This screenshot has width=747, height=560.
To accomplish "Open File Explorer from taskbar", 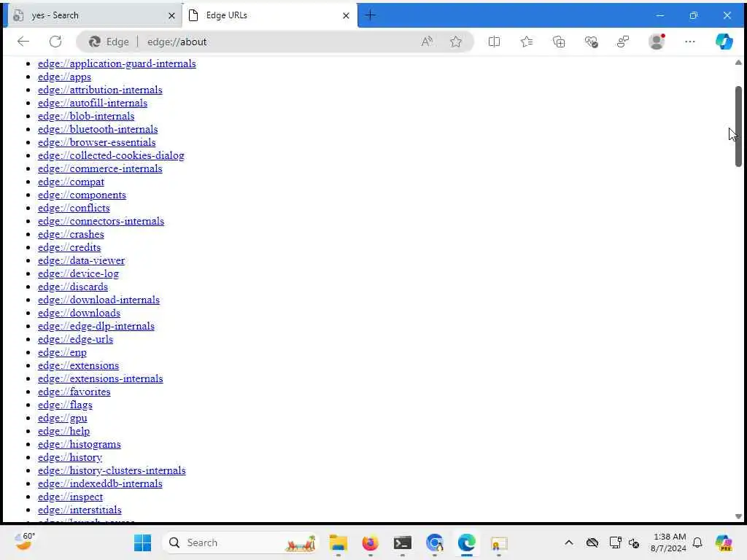I will (338, 542).
